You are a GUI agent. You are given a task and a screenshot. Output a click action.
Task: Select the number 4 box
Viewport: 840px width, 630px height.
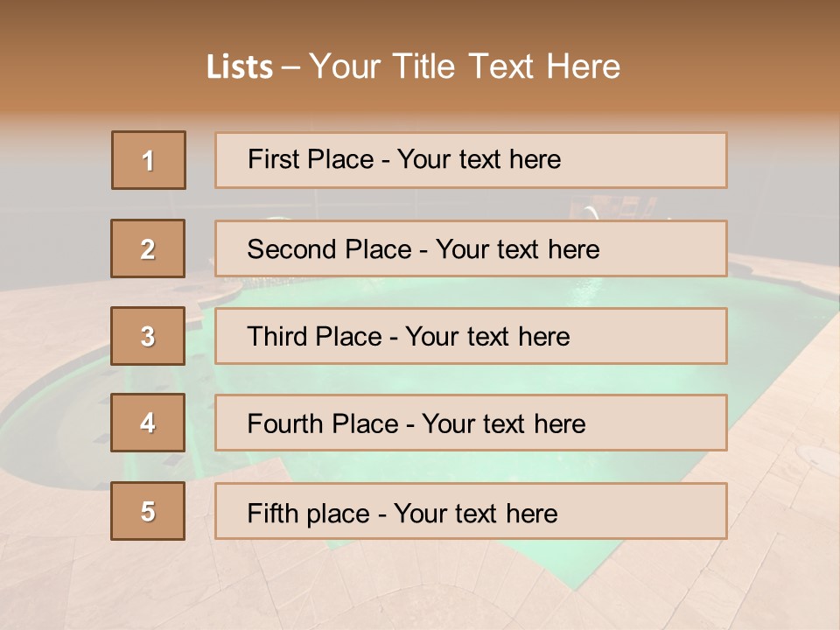coord(148,423)
